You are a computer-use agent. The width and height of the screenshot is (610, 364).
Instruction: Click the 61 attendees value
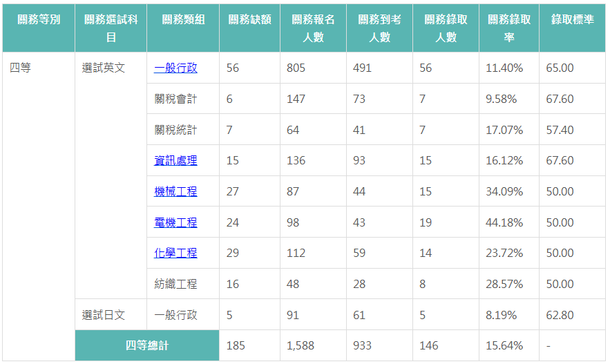click(x=359, y=315)
